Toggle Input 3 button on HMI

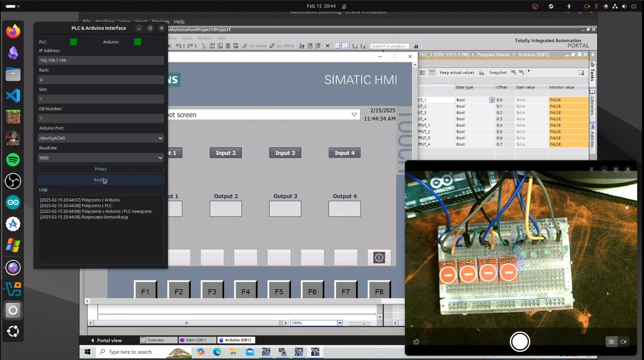coord(285,153)
